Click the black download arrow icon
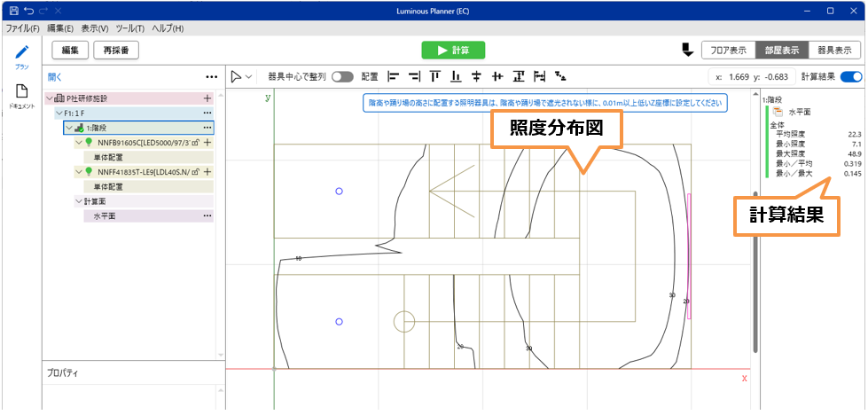The width and height of the screenshot is (868, 415). 687,50
